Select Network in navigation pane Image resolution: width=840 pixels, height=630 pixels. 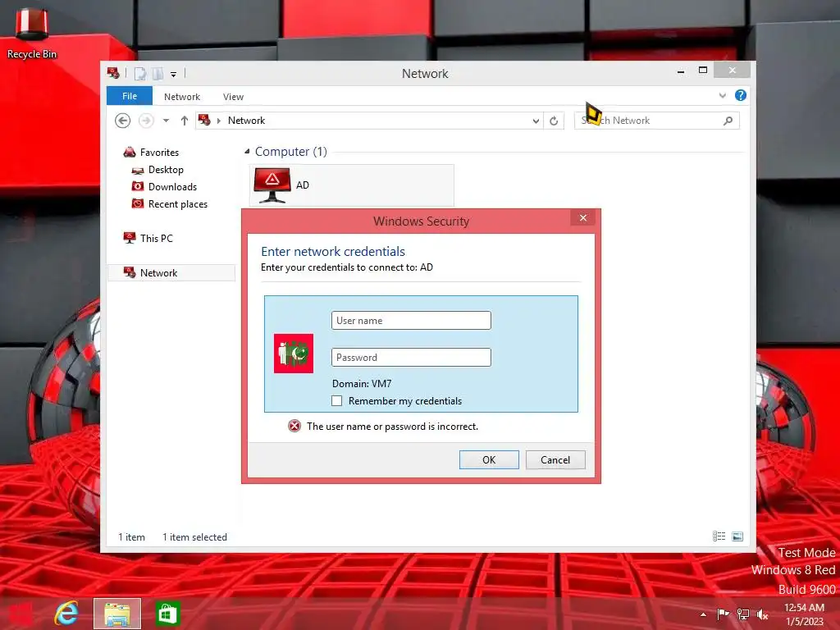pos(171,272)
